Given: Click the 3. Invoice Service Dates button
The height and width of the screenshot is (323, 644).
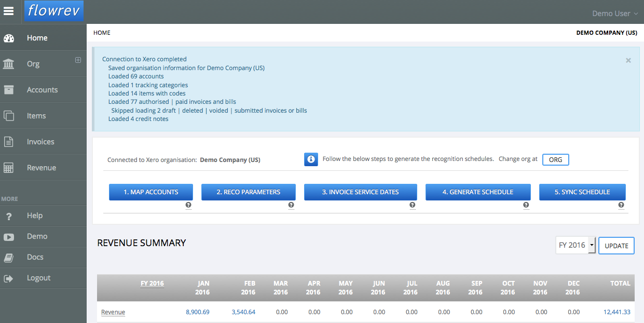Looking at the screenshot, I should point(360,192).
